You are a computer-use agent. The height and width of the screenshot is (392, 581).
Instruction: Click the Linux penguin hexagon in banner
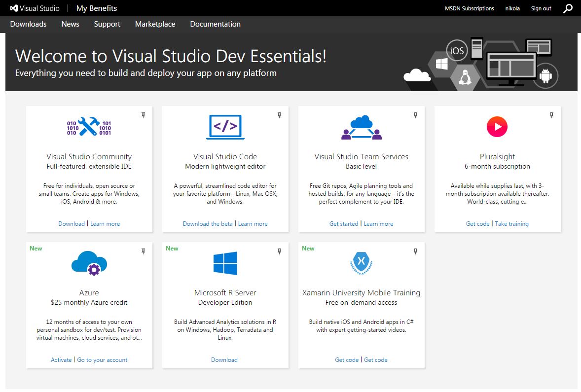click(465, 77)
